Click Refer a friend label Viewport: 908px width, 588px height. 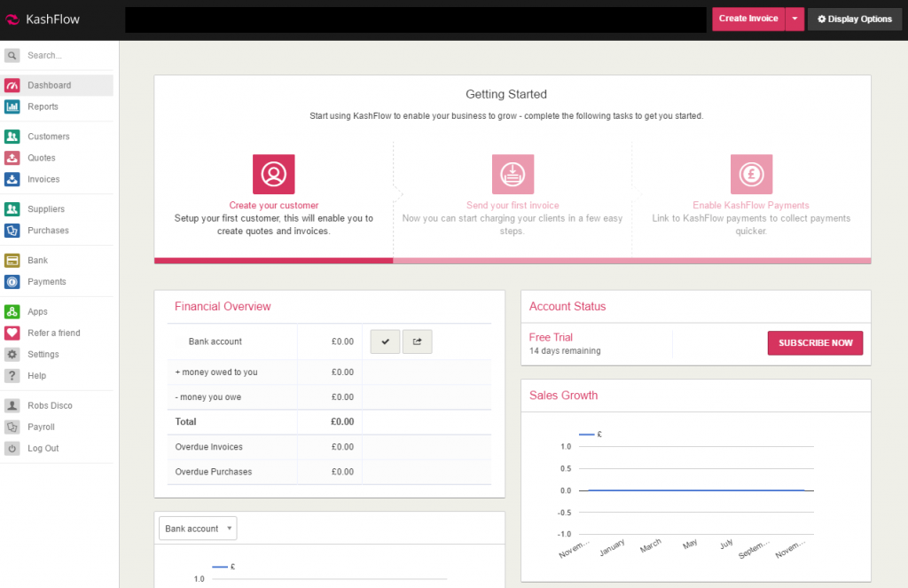click(54, 333)
